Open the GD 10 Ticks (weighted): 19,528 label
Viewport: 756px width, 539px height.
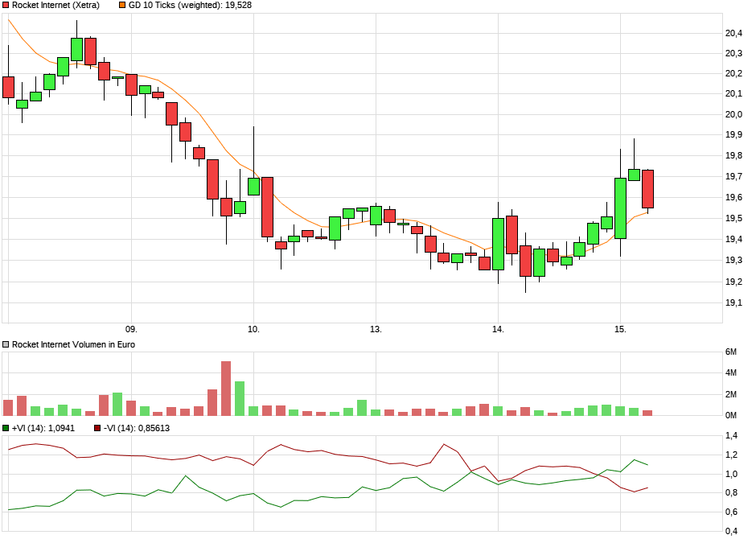(x=190, y=6)
